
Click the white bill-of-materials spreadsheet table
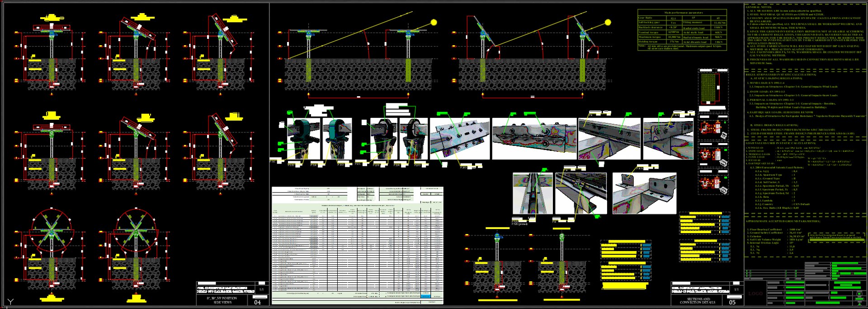[x=357, y=245]
